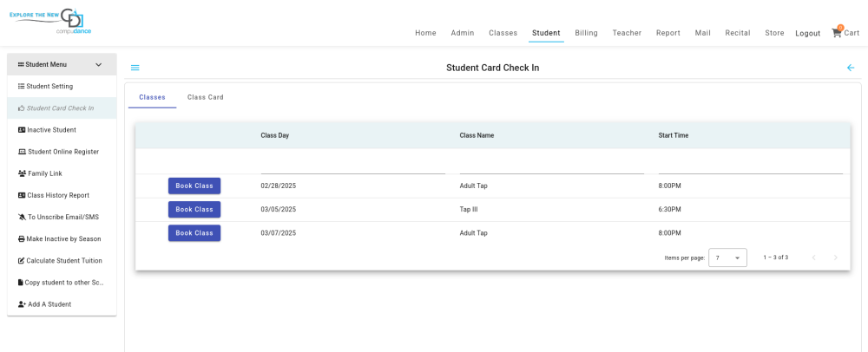Click the edit icon for Calculate Student Tuition
The width and height of the screenshot is (868, 352).
(x=21, y=260)
